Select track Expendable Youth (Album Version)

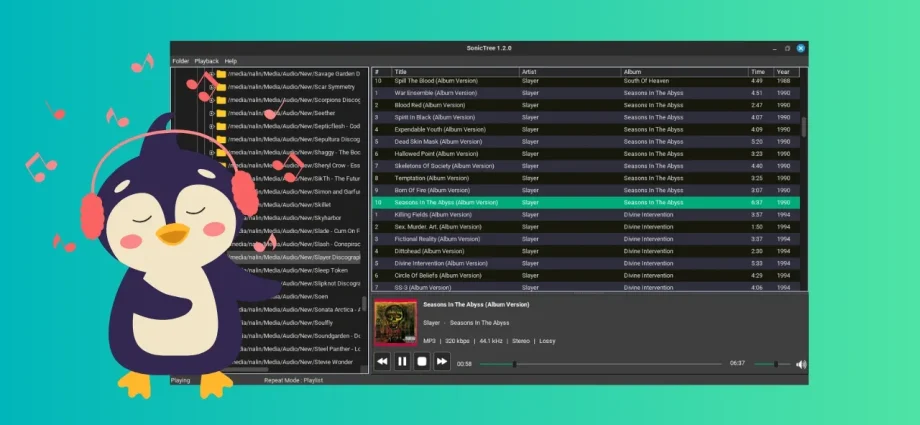tap(586, 129)
